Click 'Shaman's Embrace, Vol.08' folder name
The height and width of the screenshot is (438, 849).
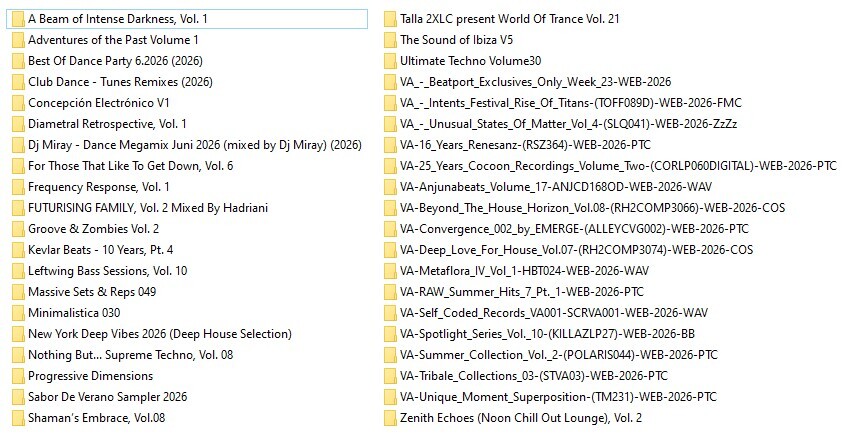(x=96, y=418)
